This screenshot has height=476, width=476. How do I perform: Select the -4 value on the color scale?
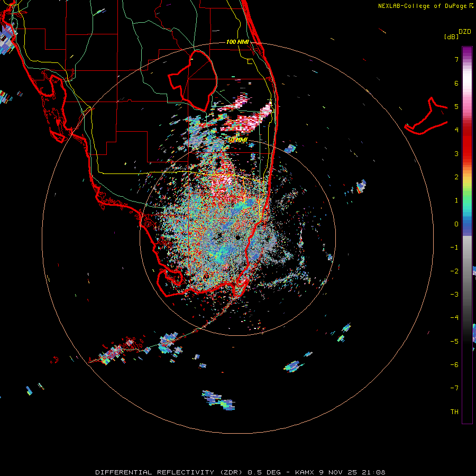click(454, 318)
